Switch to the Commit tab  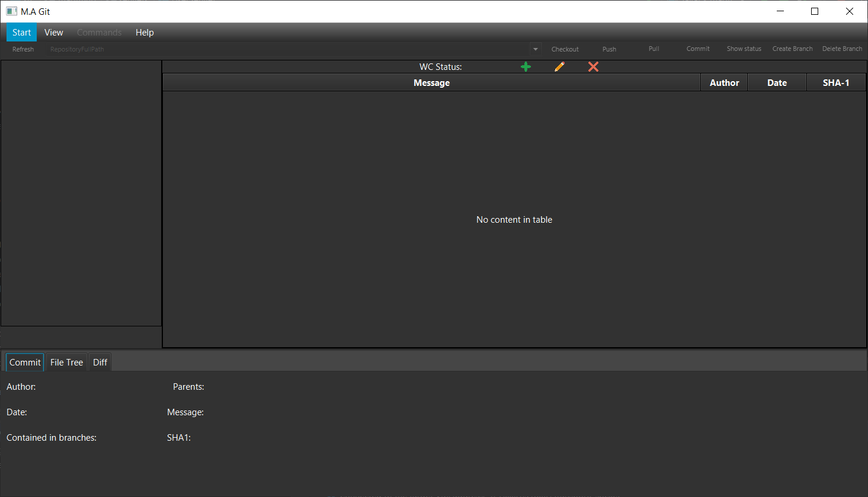coord(25,363)
